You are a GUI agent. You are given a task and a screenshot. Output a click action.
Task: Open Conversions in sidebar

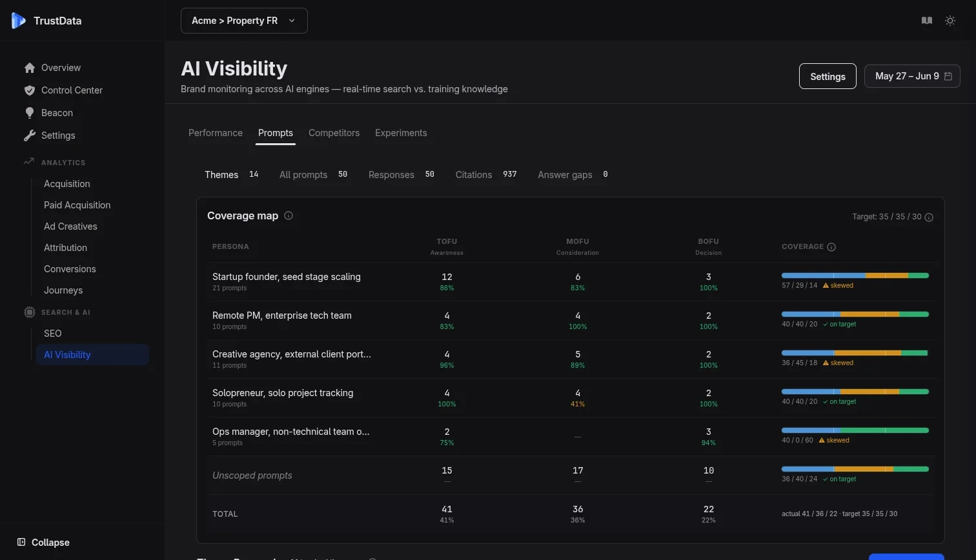70,269
